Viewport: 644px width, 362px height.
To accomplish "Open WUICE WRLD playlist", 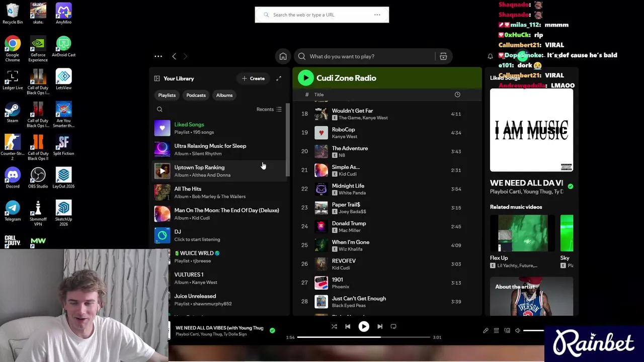I will click(219, 257).
